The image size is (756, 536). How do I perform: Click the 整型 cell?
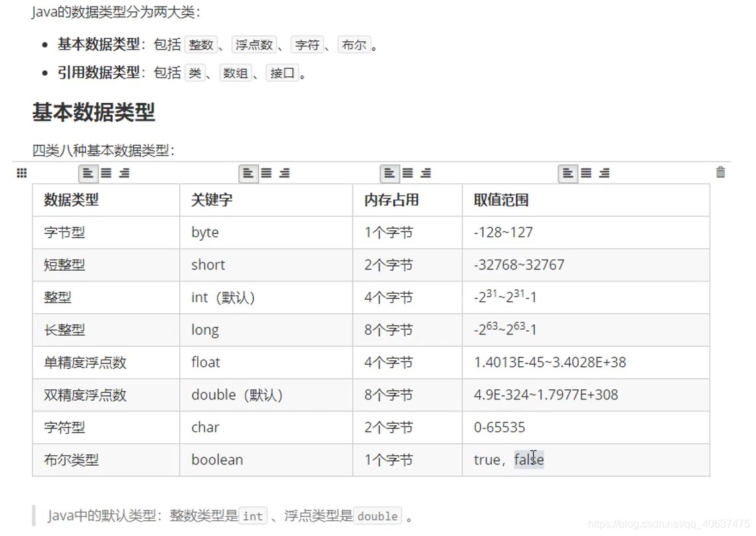pyautogui.click(x=106, y=297)
